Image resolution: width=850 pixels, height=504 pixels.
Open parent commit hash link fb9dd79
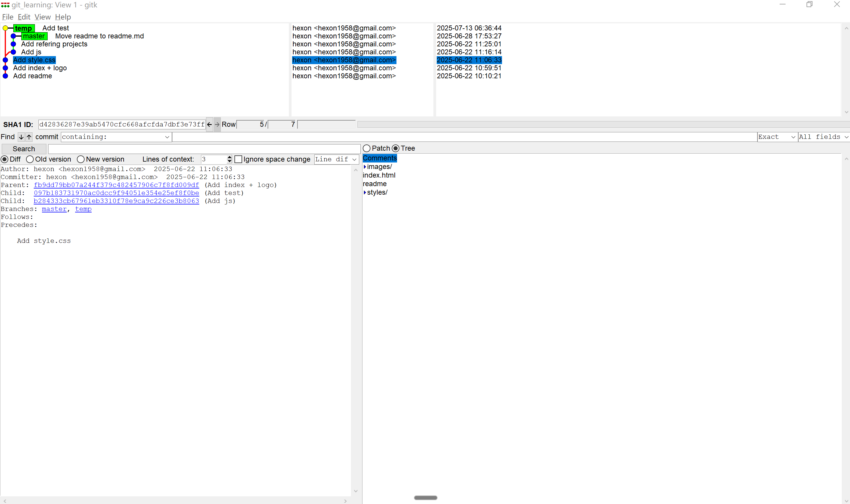click(116, 185)
